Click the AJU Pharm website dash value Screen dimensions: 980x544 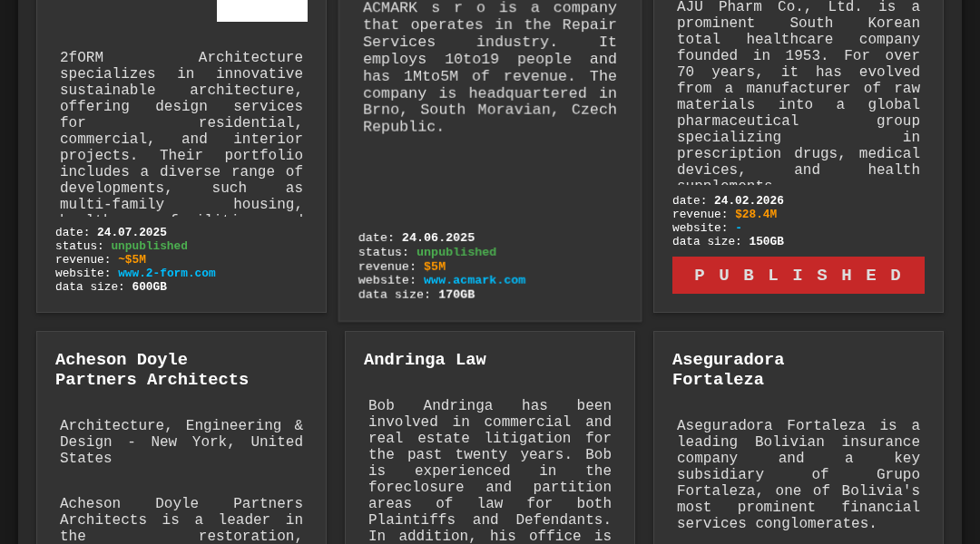[739, 228]
